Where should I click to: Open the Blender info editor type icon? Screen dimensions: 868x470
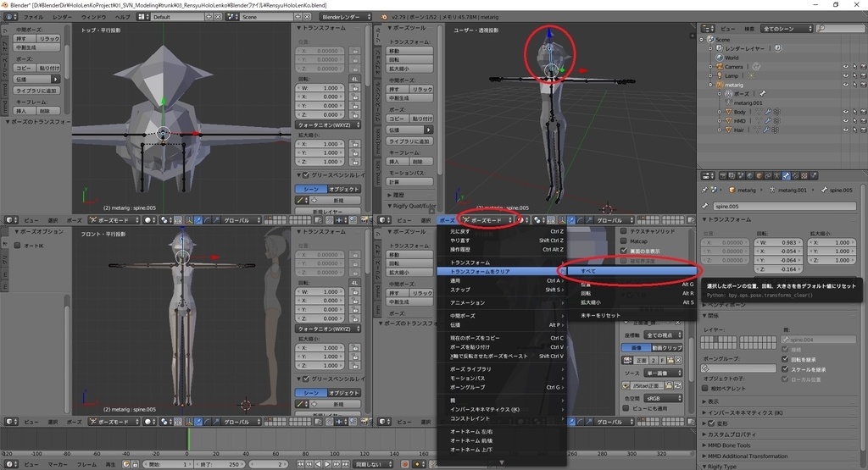pos(10,17)
